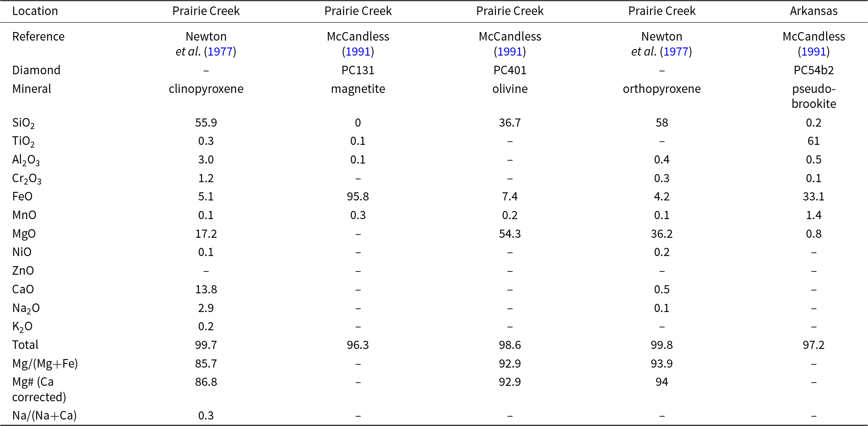Click the Location row header
Screen dimensions: 868x426
click(35, 11)
